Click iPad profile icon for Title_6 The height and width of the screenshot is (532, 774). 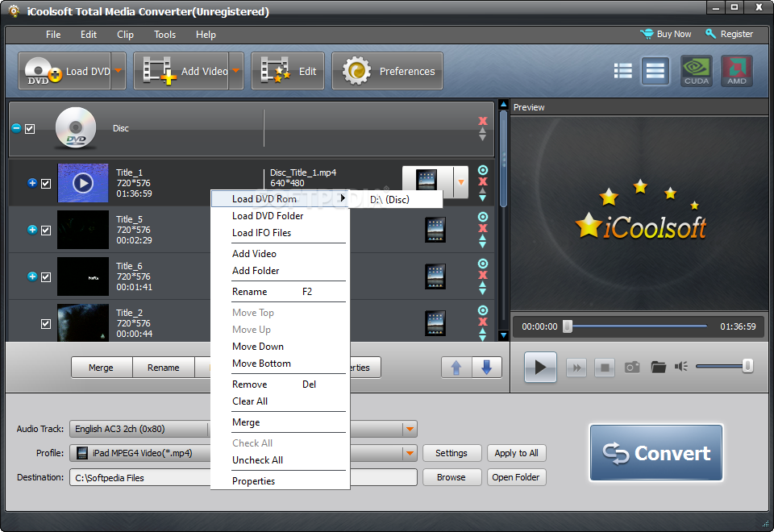pos(435,276)
